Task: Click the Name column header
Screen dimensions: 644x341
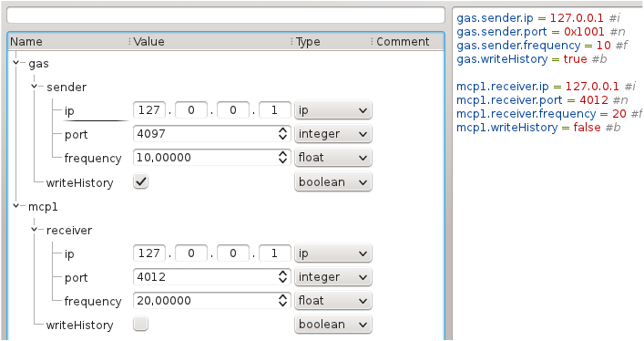Action: pyautogui.click(x=68, y=42)
